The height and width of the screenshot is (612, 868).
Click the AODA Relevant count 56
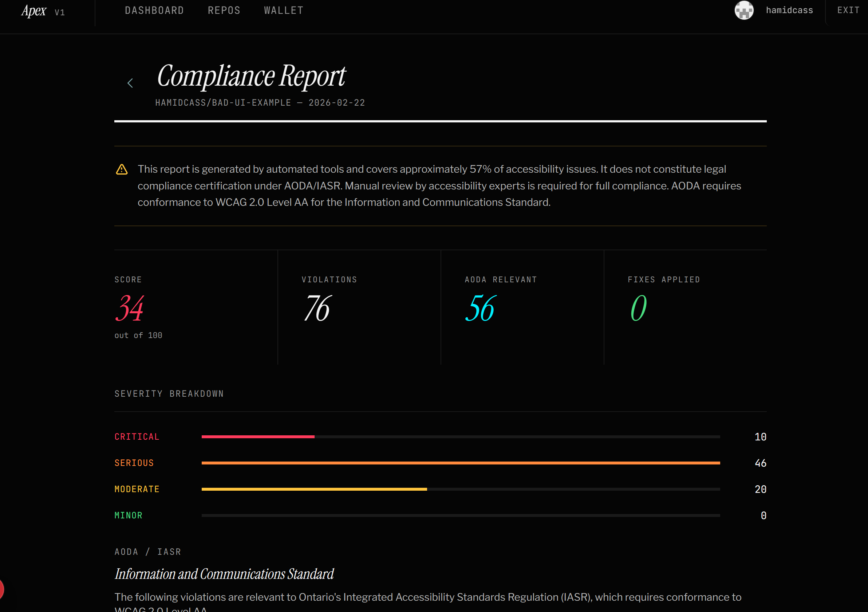click(x=480, y=309)
